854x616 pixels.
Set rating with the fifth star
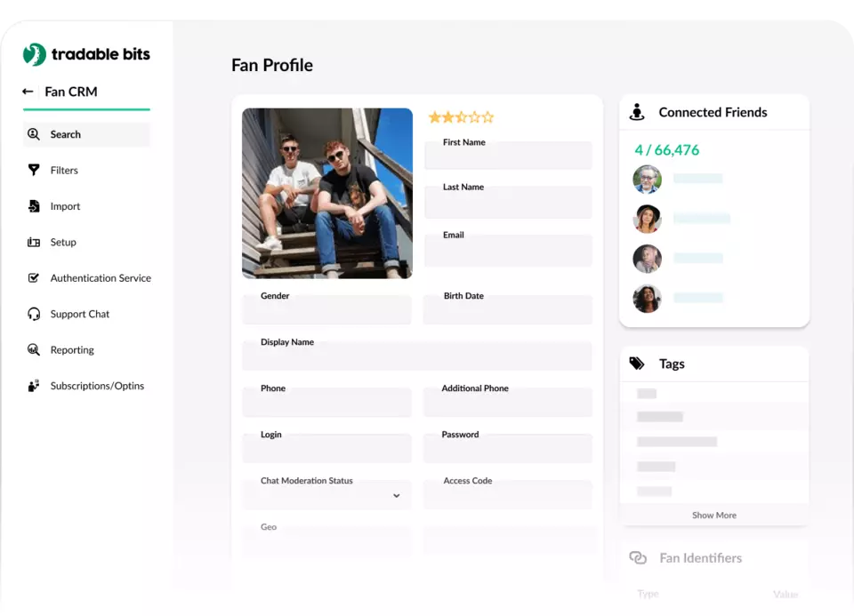tap(487, 117)
